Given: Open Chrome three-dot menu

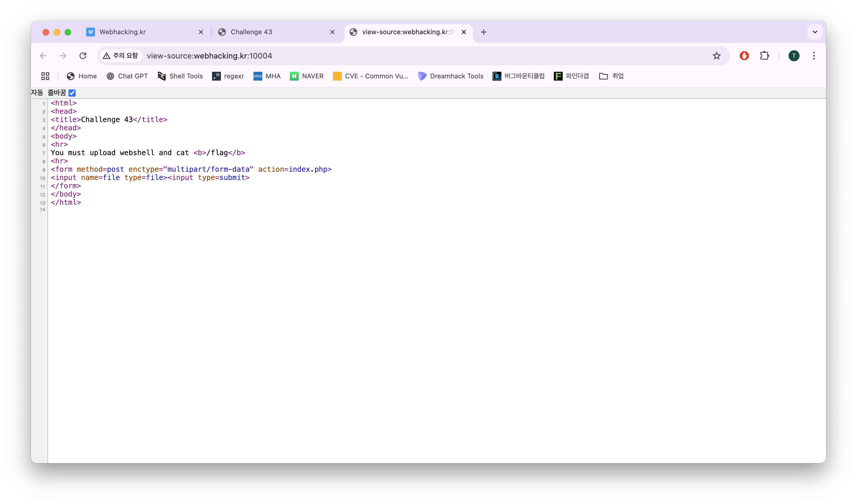Looking at the screenshot, I should [x=813, y=56].
